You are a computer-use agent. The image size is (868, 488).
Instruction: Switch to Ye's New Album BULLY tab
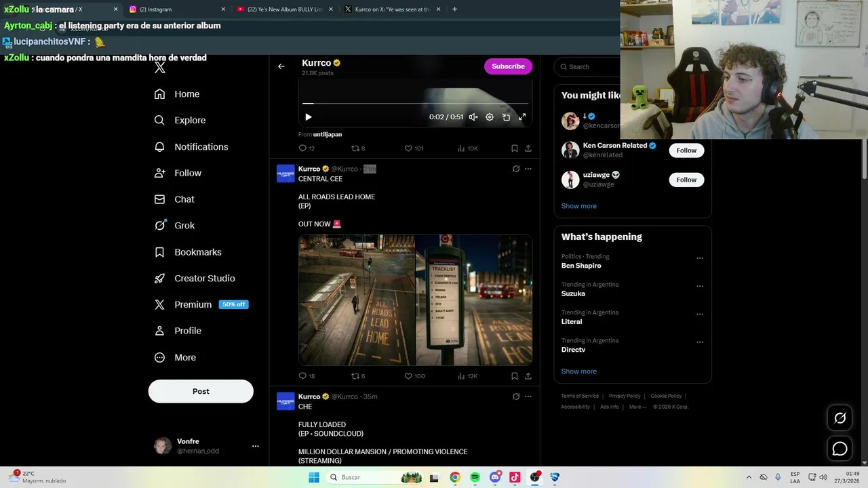point(283,9)
